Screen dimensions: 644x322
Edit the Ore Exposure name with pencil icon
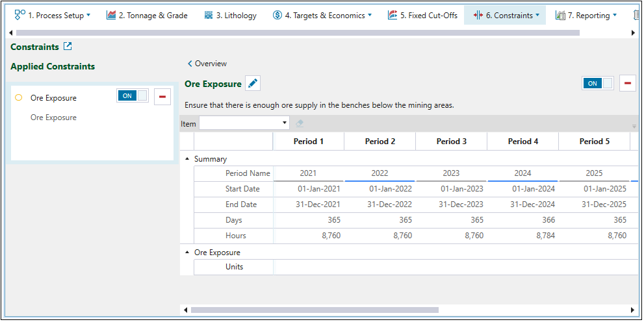(x=253, y=84)
